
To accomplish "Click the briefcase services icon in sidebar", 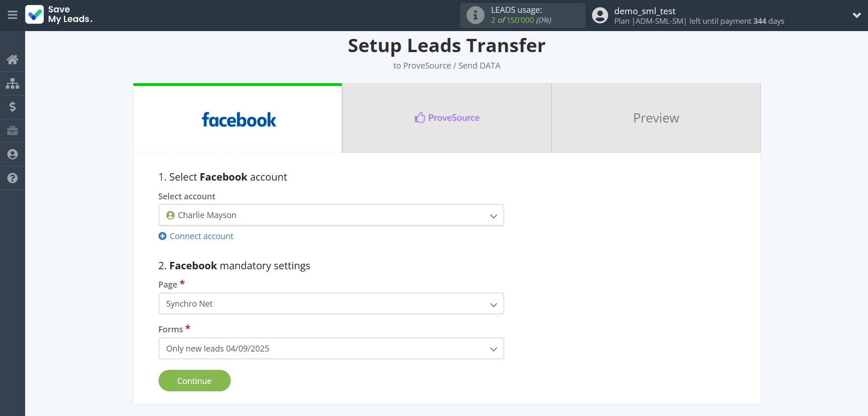I will tap(12, 131).
